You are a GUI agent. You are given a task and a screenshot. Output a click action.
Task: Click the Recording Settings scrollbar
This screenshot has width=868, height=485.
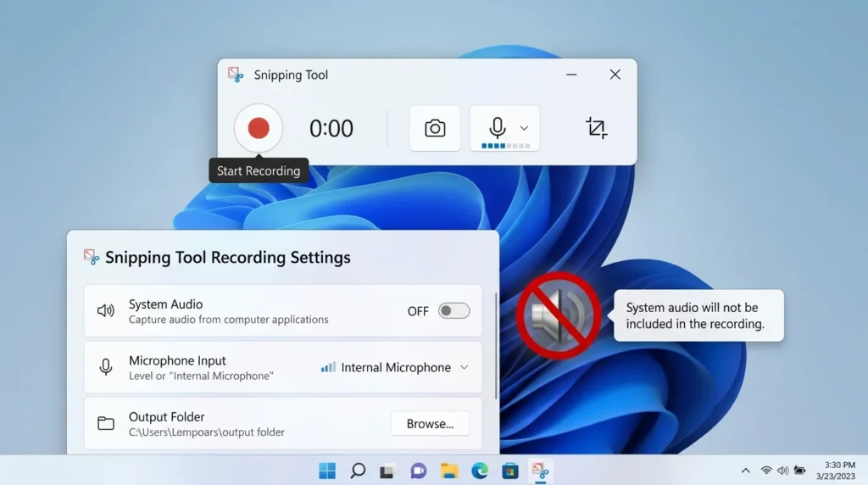tap(495, 345)
